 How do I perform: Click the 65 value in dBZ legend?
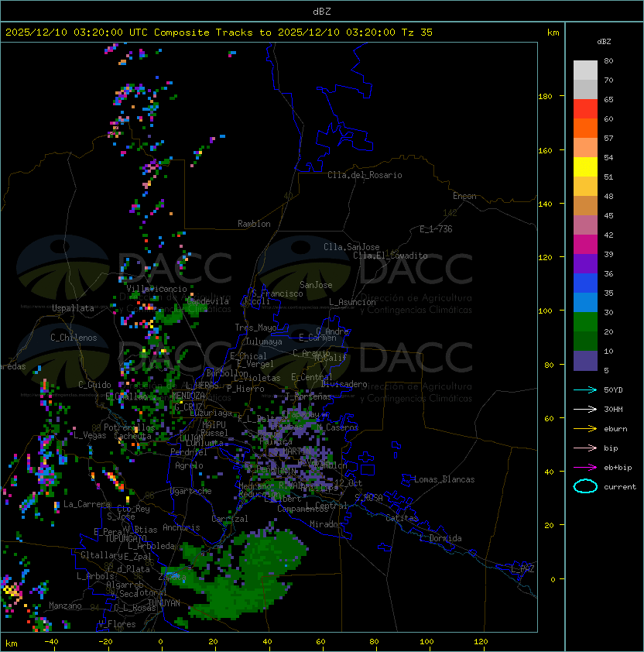coord(608,100)
